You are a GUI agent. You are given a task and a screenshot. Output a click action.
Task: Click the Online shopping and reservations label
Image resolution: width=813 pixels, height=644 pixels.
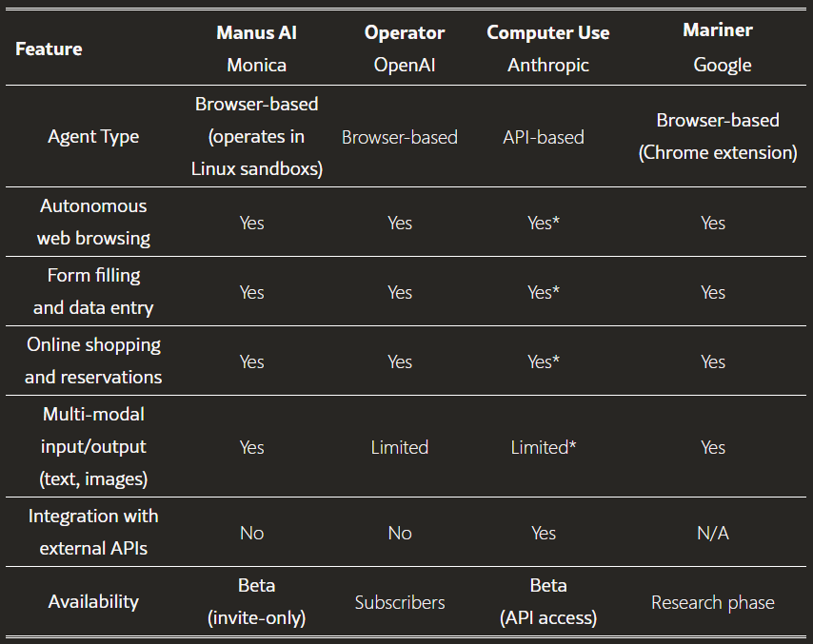93,361
